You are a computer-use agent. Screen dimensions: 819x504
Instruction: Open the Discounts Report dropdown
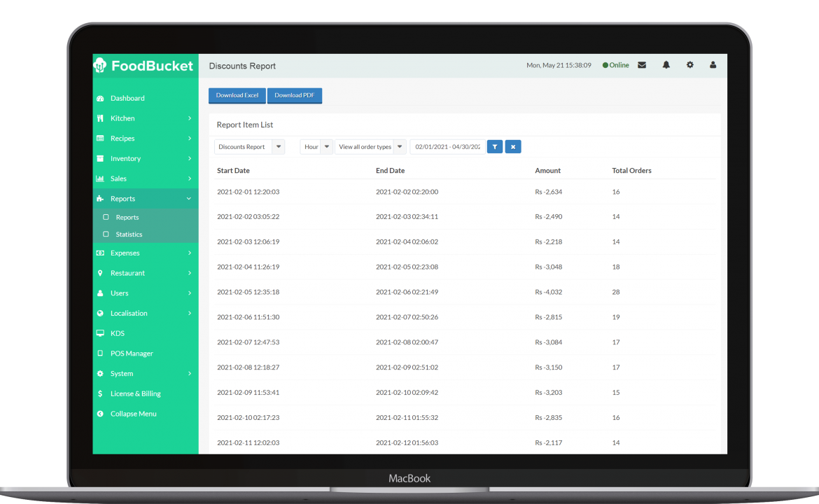tap(250, 147)
